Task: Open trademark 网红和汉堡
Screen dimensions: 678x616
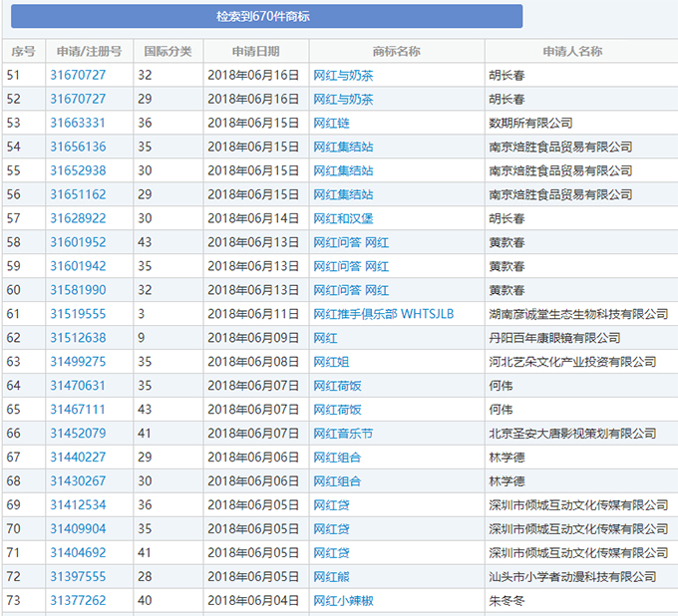Action: click(343, 218)
